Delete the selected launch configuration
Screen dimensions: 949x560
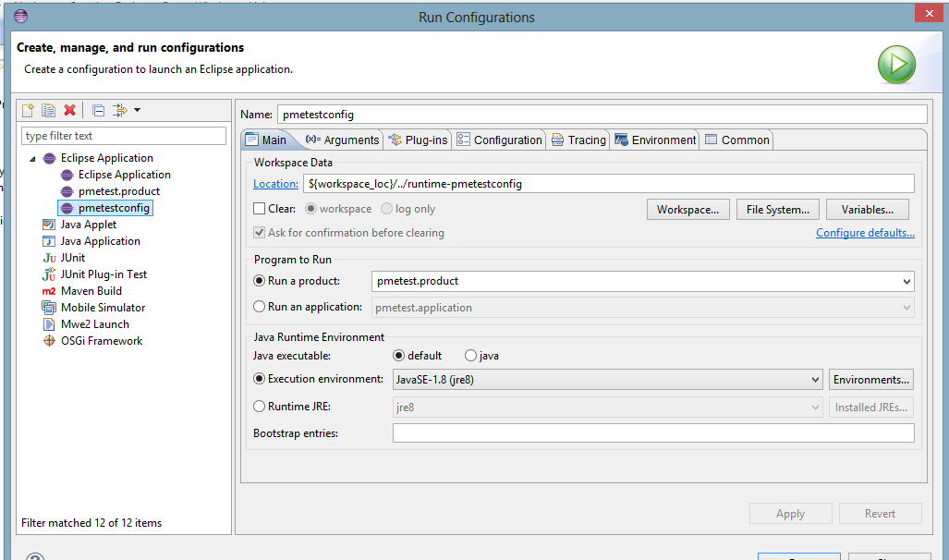69,110
